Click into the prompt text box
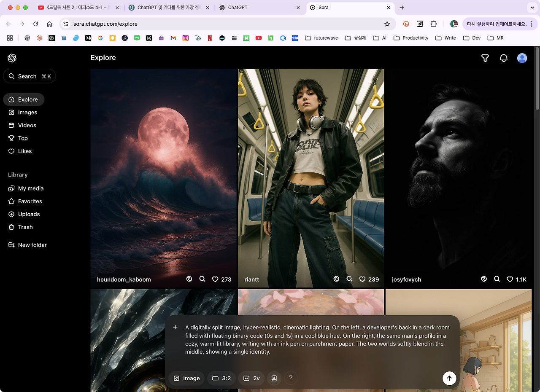Viewport: 540px width, 392px height. [317, 339]
